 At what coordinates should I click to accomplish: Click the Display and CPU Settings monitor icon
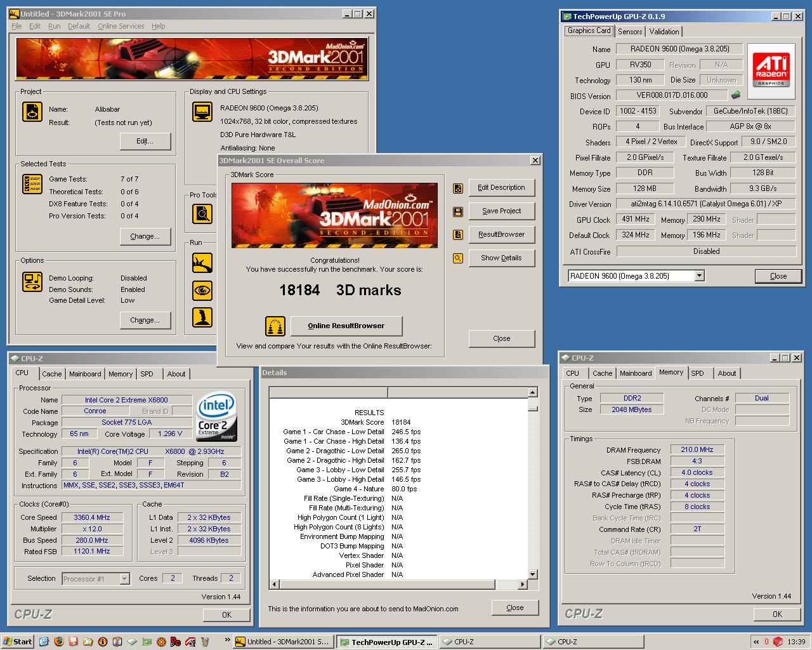point(202,112)
